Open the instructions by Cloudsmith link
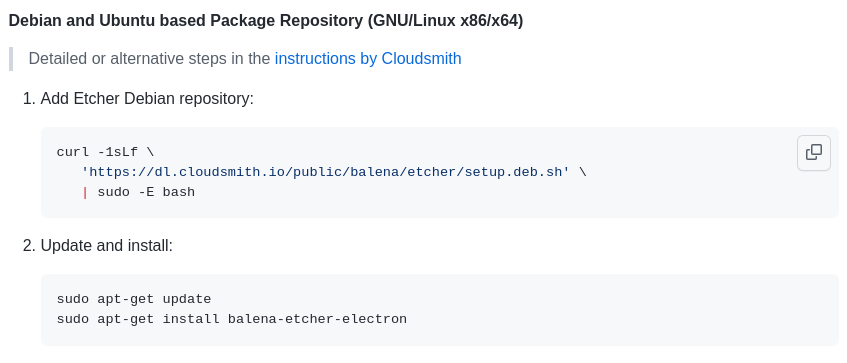Screen dimensions: 847x363 368,58
